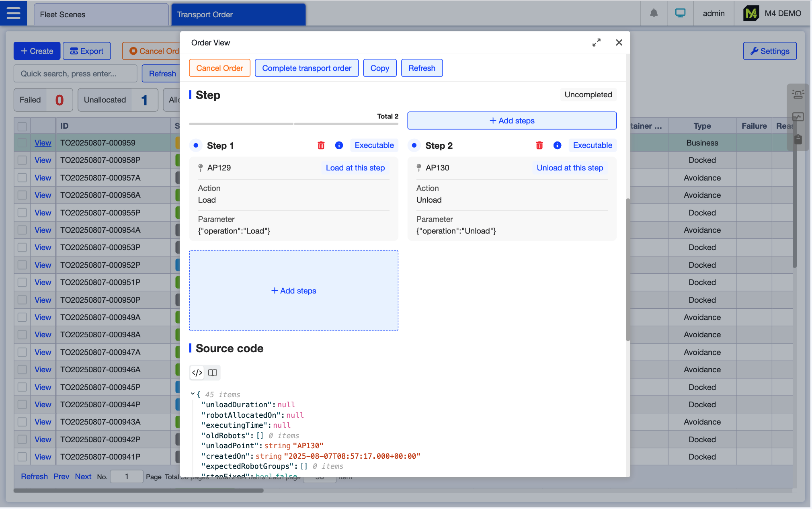Screen dimensions: 812x509
Task: Expand the expectedRobotGroups array
Action: coord(304,466)
